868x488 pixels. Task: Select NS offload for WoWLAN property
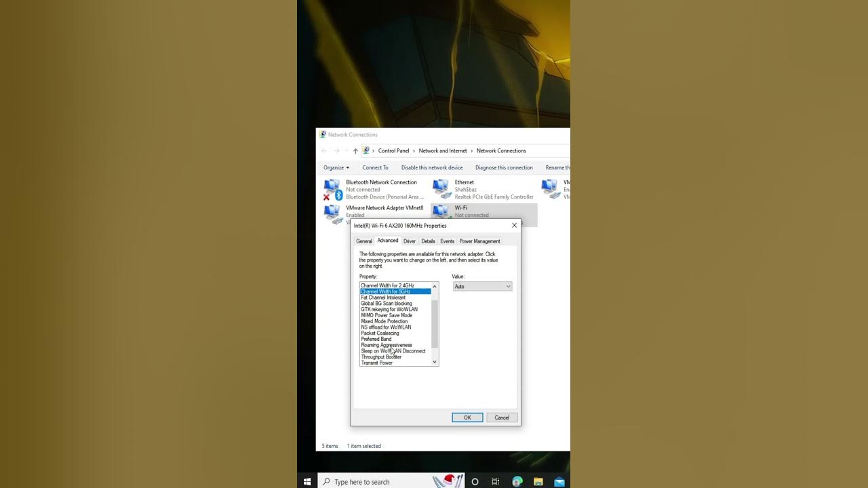(395, 327)
